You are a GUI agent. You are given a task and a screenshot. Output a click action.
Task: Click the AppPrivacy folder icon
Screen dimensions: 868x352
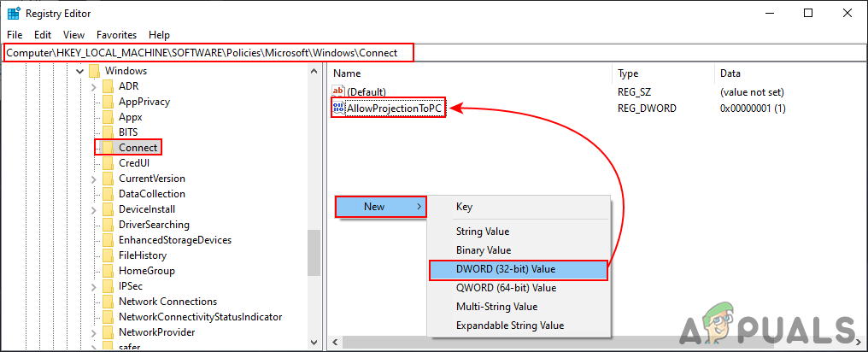(108, 102)
